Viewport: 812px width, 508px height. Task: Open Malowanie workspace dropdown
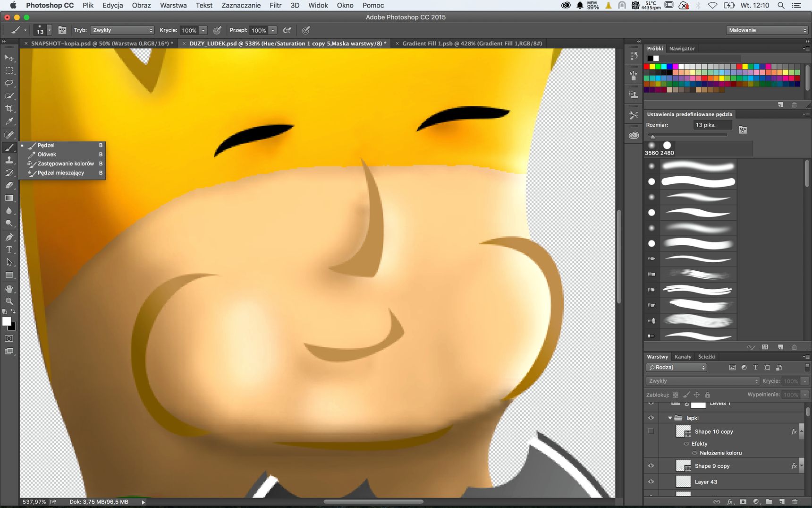767,30
